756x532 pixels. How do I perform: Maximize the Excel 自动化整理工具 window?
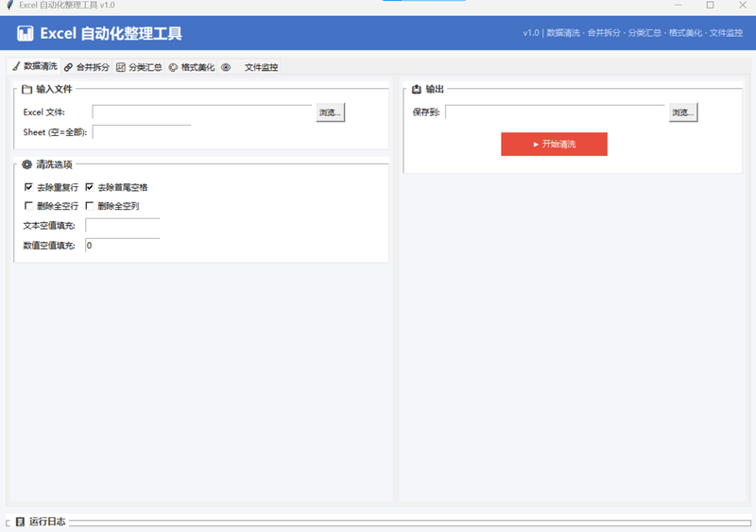711,5
